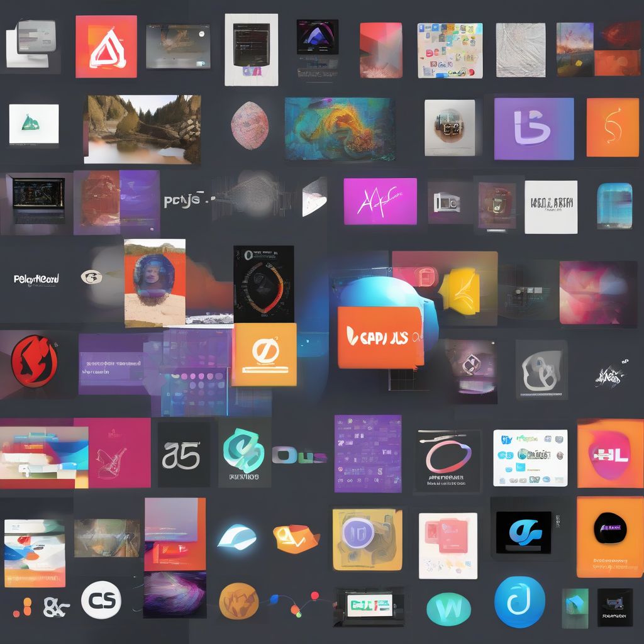Screen dimensions: 644x644
Task: Click the orange tile with black blob
Action: pos(609,537)
